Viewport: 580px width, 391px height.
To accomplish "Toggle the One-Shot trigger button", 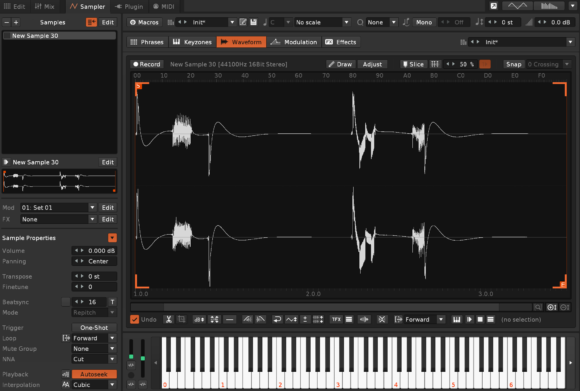I will coord(94,328).
